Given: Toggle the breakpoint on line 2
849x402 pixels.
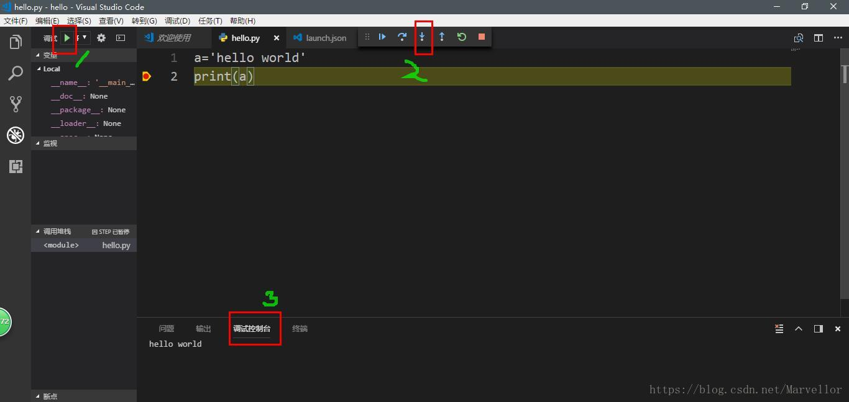Looking at the screenshot, I should [147, 76].
